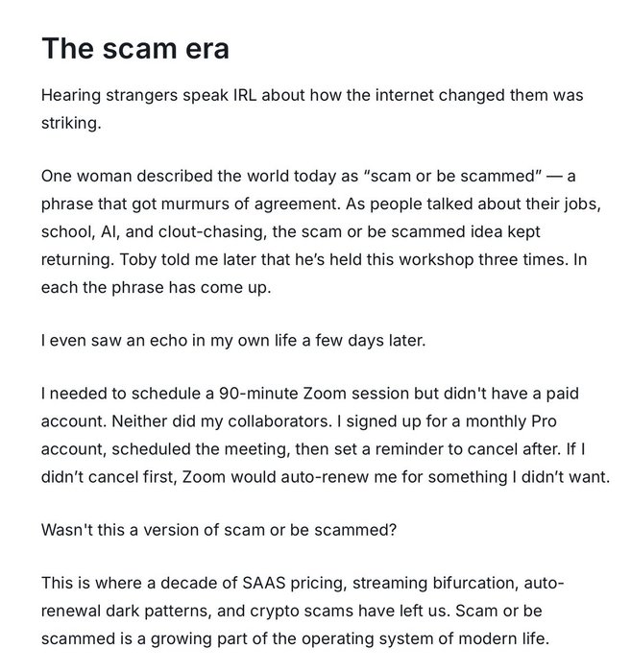Click the phrase clout-chasing
631x672 pixels.
[212, 232]
